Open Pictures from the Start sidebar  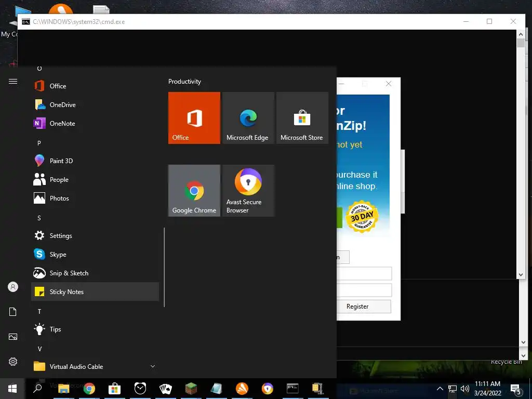(13, 337)
